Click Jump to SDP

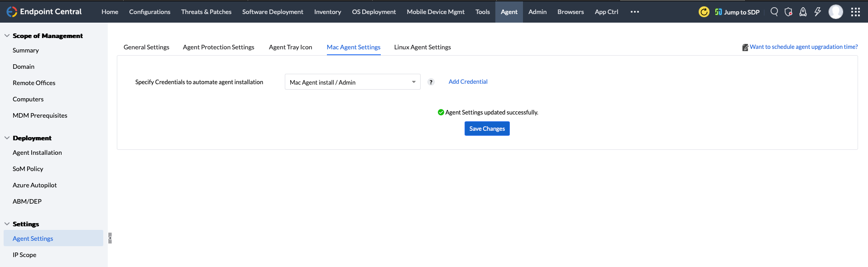(737, 12)
